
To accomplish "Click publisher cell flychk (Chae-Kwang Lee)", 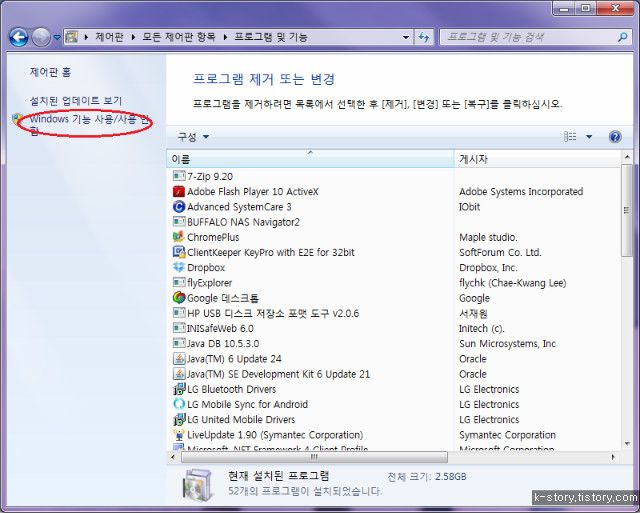I will [x=513, y=283].
